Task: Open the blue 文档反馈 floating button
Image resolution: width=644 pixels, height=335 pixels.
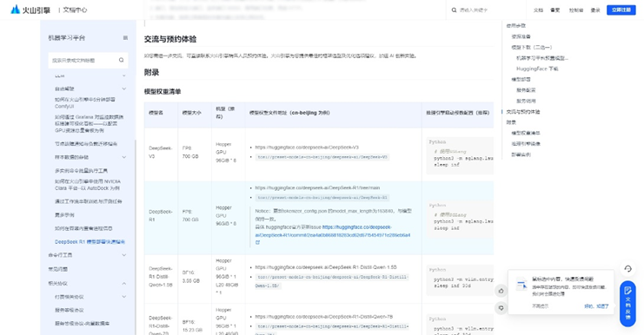Action: tap(627, 304)
